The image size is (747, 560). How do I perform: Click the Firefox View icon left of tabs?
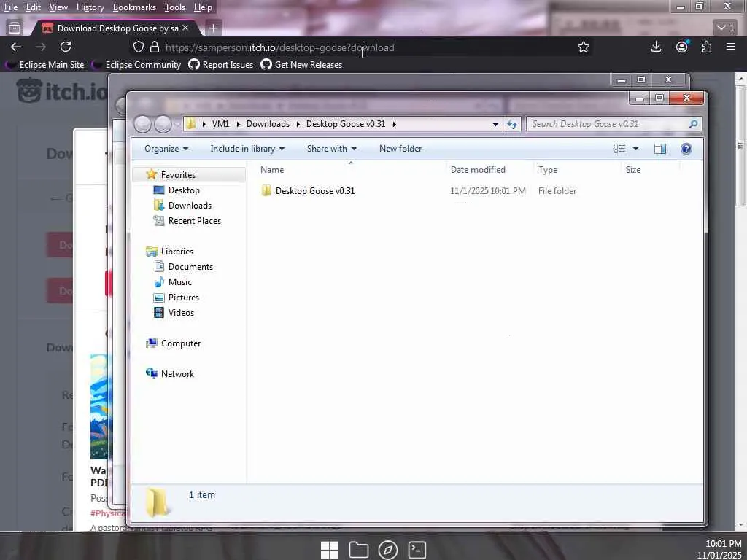pyautogui.click(x=15, y=28)
